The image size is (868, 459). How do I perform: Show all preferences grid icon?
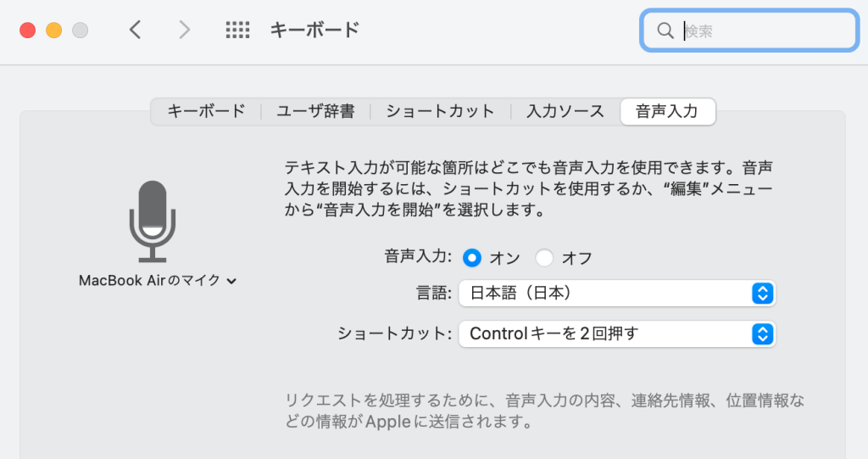237,31
